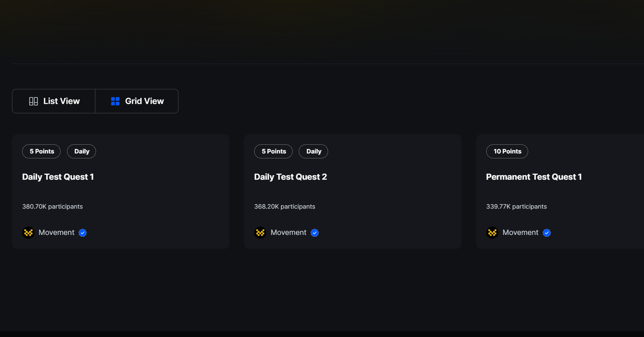Click the 5 Points tag on Quest 1

(41, 151)
